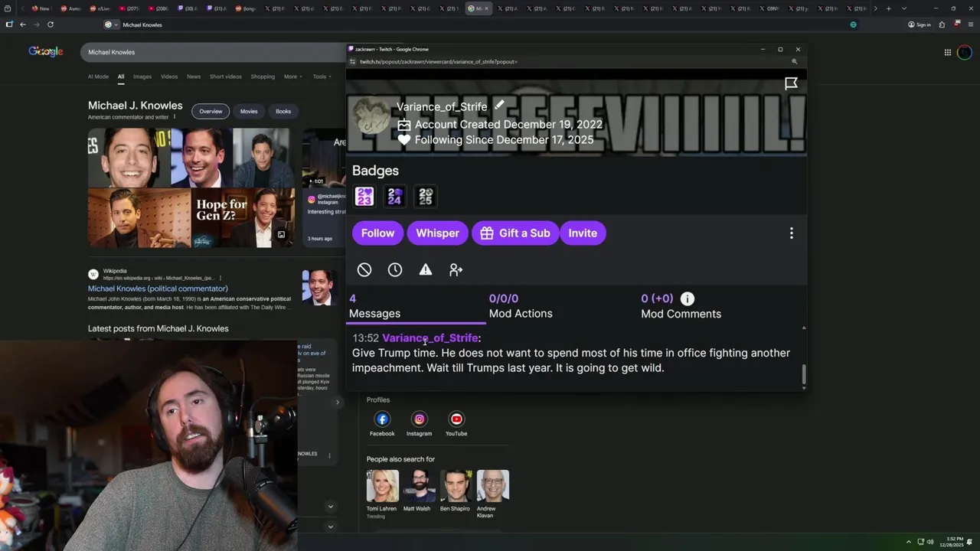Select the Overview chip
The height and width of the screenshot is (551, 980).
pyautogui.click(x=211, y=112)
